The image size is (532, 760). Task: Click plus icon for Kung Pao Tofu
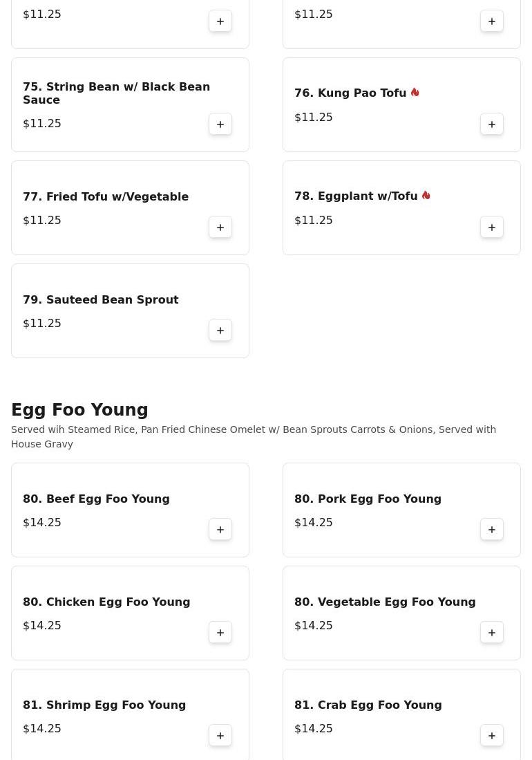point(492,124)
